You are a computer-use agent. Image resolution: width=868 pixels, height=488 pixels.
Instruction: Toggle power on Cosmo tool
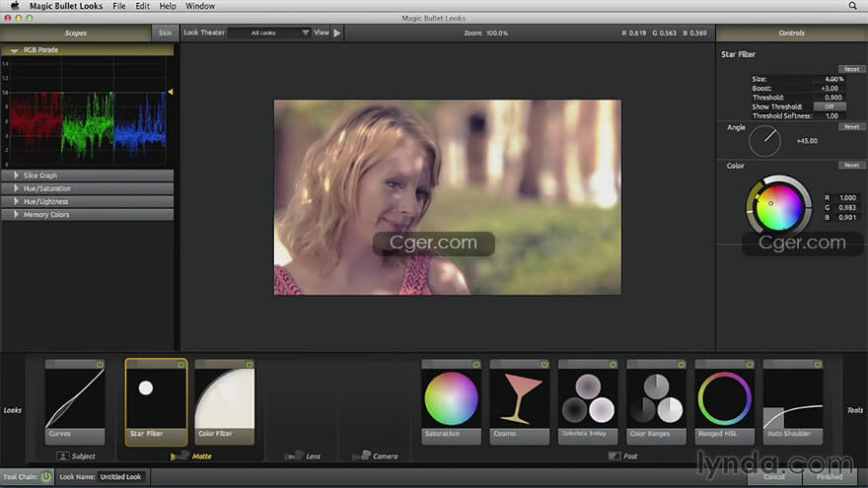click(x=544, y=364)
